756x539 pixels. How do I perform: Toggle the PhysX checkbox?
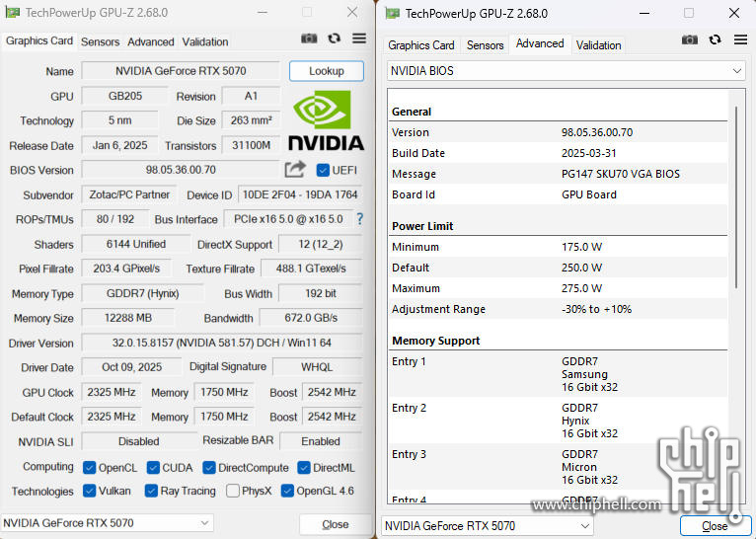coord(233,491)
